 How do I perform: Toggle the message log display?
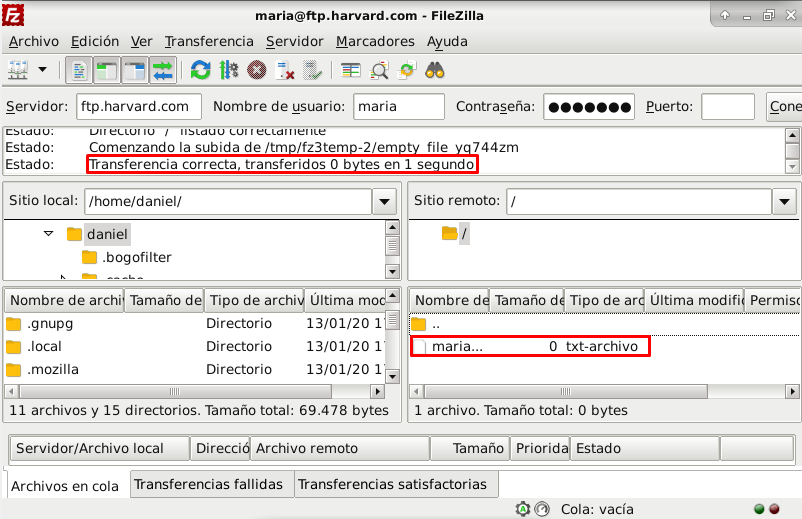[80, 70]
